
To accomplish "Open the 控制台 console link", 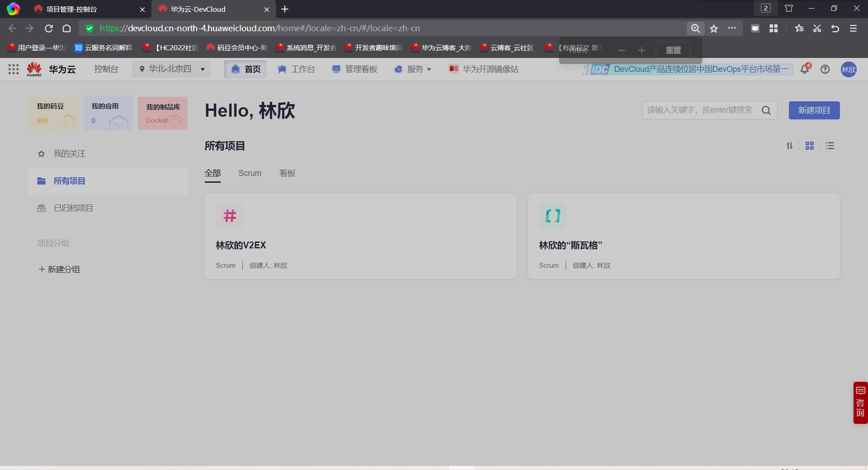I will coord(106,69).
